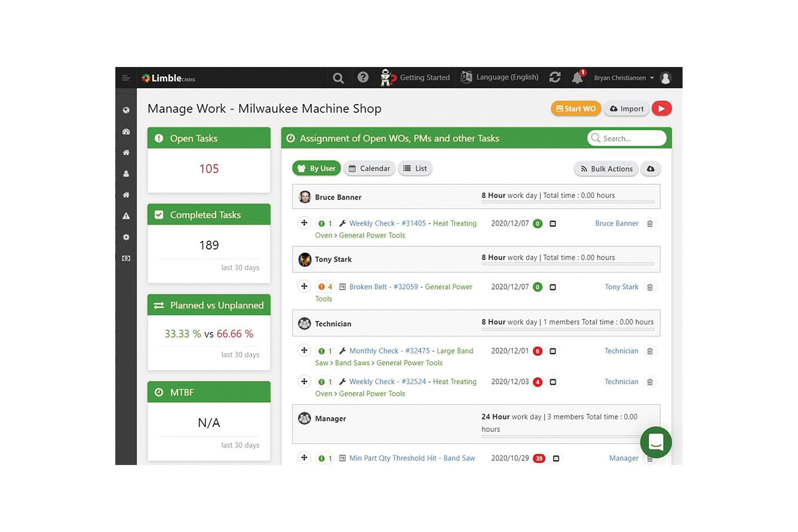Click the refresh sync icon
Screen dimensions: 798x532
click(x=555, y=77)
